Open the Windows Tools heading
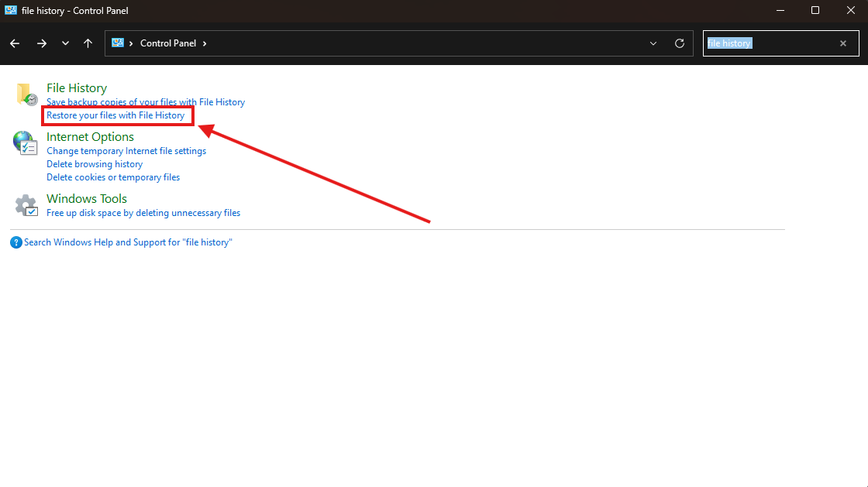 (x=87, y=198)
